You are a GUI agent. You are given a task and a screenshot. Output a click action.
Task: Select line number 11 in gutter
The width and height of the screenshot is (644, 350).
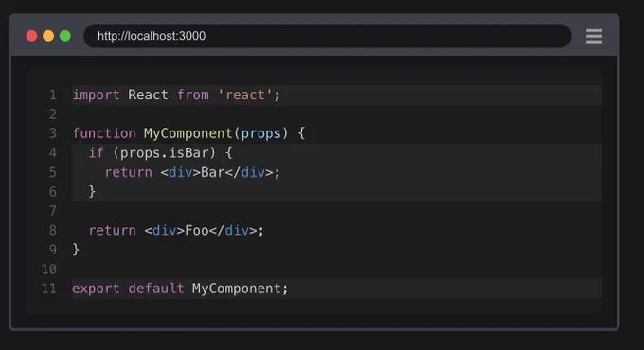point(49,289)
